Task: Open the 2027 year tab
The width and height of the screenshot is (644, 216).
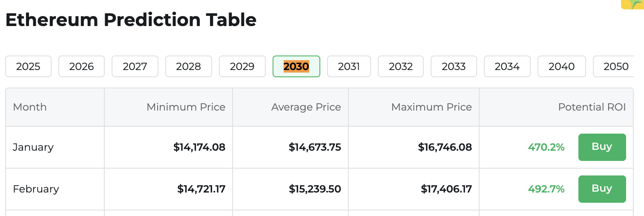Action: (135, 67)
